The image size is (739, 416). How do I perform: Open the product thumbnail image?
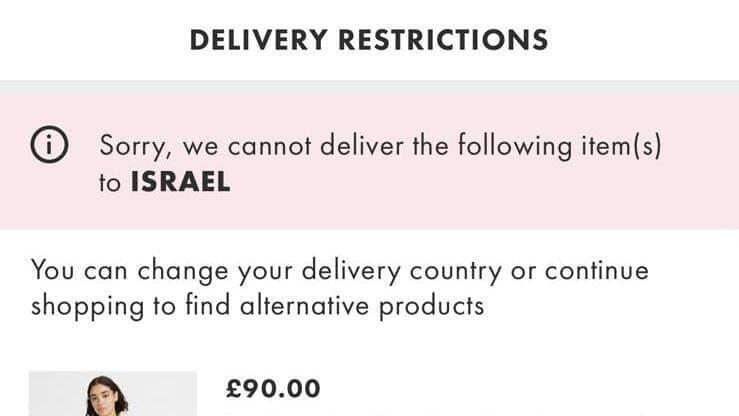click(x=113, y=393)
